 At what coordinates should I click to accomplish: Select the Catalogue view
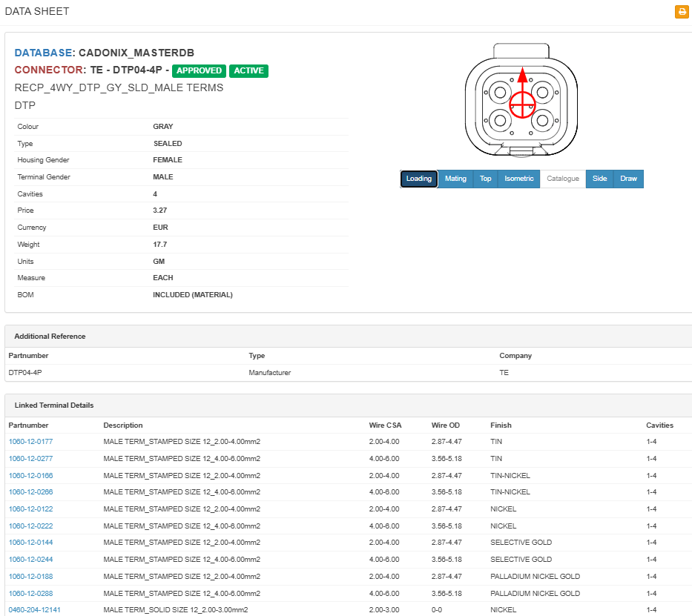click(562, 179)
